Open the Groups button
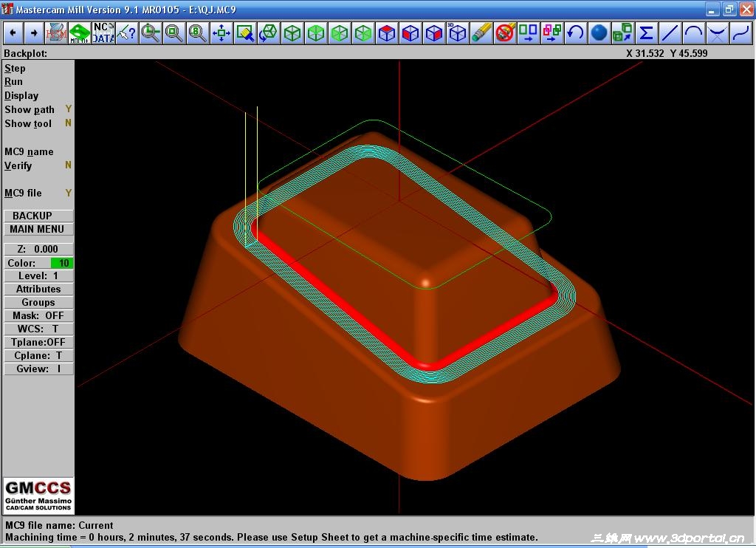The image size is (756, 548). [x=38, y=302]
